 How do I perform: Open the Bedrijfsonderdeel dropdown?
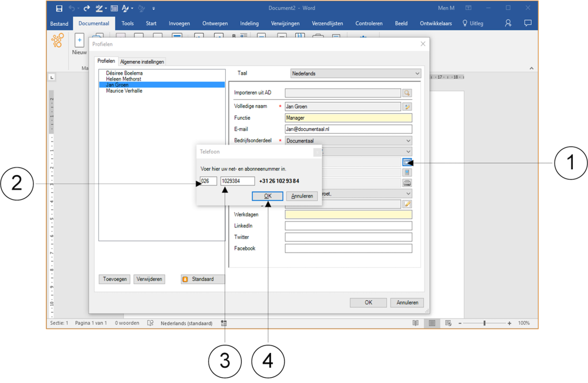coord(348,141)
